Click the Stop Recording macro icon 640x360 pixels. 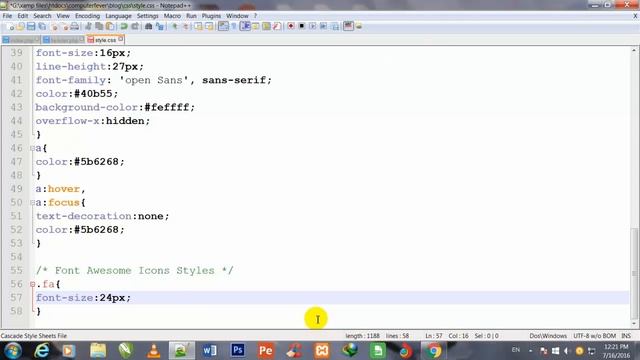point(302,27)
